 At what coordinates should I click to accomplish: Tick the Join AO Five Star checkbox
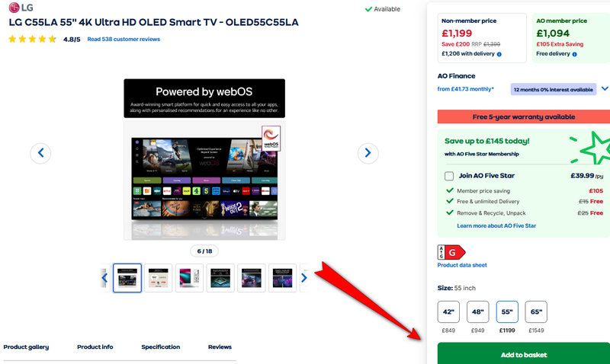[449, 176]
